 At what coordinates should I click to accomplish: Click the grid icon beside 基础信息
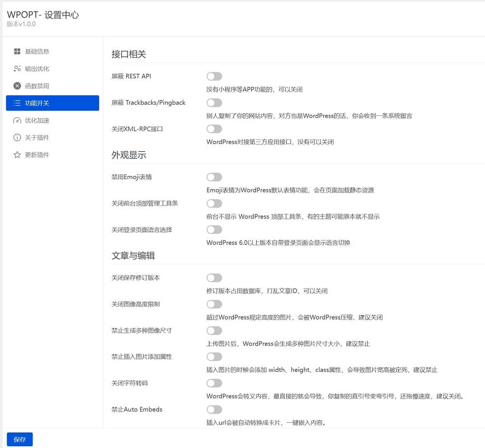click(18, 51)
